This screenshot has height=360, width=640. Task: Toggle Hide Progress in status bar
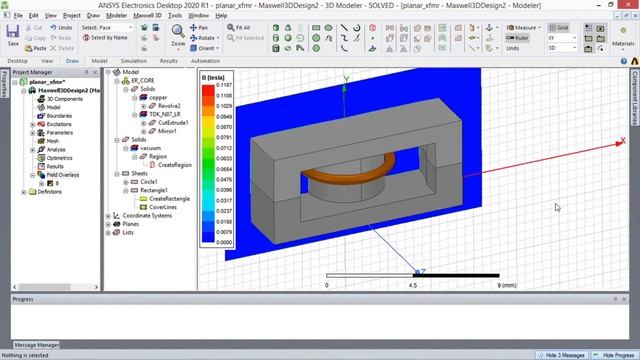tap(614, 355)
